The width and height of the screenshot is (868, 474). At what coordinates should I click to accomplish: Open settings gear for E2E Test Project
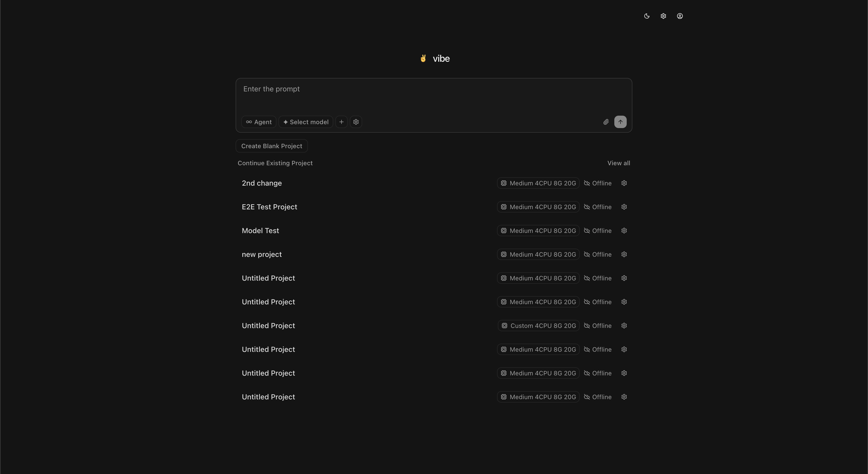624,207
